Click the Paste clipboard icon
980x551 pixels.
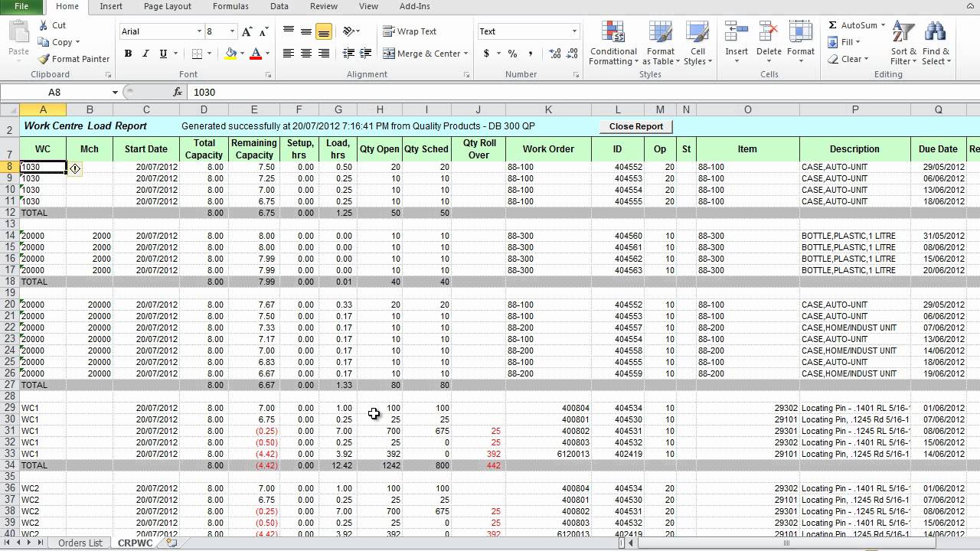click(19, 33)
